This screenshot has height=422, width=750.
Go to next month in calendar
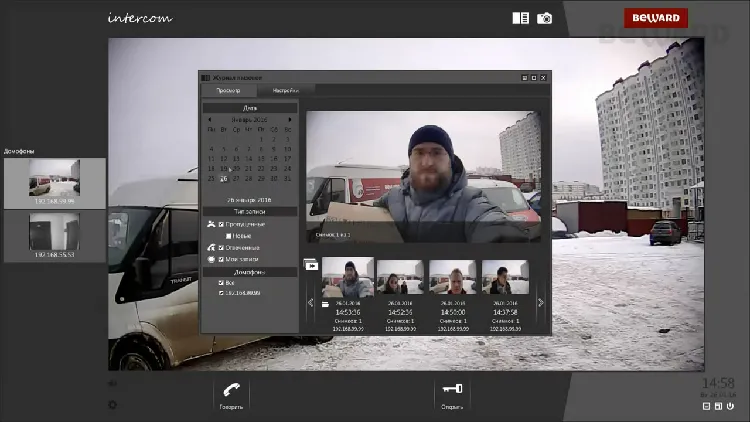290,120
